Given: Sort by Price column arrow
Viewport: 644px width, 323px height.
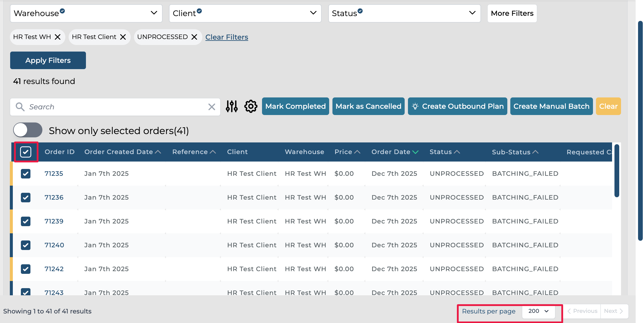Looking at the screenshot, I should (357, 152).
